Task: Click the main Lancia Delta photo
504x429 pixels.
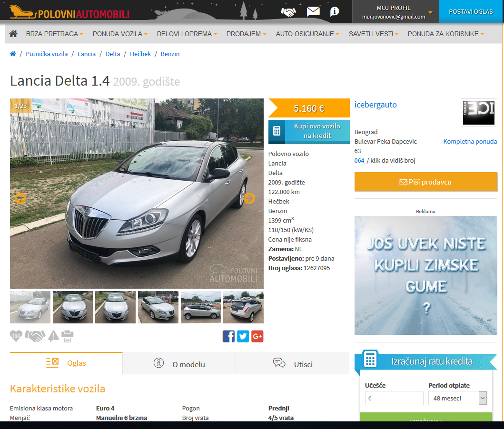Action: click(x=137, y=194)
